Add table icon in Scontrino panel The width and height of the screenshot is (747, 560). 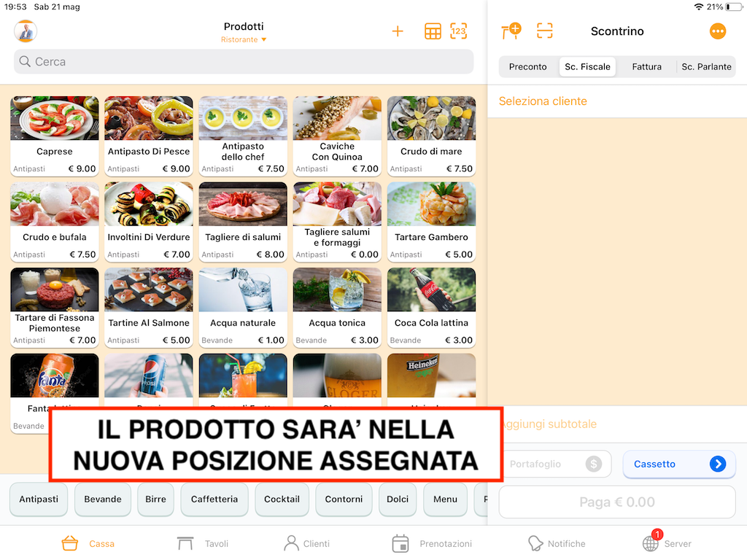pos(511,31)
